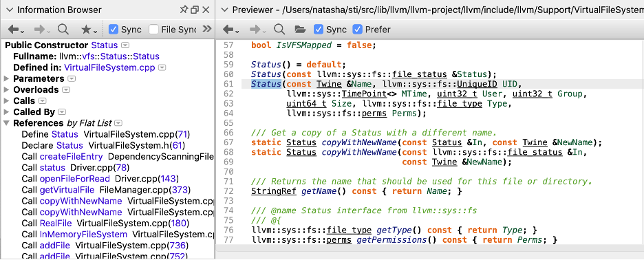This screenshot has height=260, width=644.
Task: Select Call openFileForRead Driver.cpp(143) reference
Action: pyautogui.click(x=100, y=179)
